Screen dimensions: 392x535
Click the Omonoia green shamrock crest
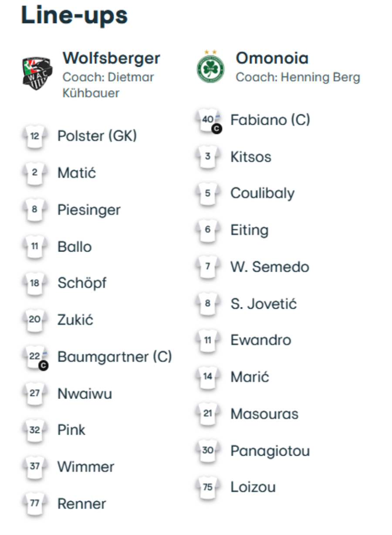[x=210, y=67]
